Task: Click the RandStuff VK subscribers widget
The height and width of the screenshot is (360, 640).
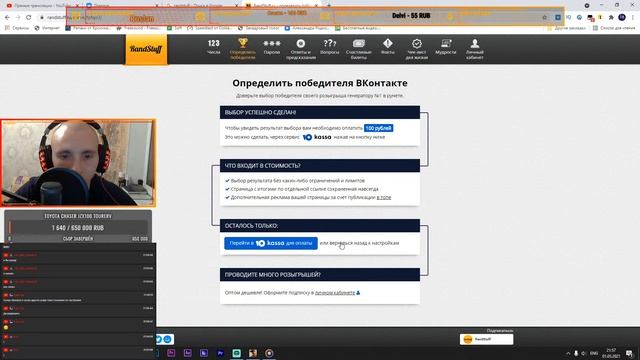Action: (487, 339)
